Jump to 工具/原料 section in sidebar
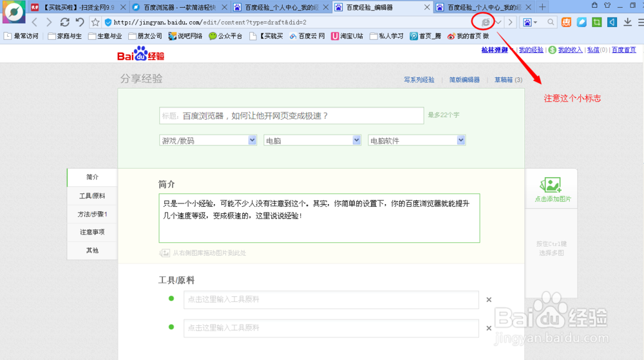644x360 pixels. (x=92, y=196)
